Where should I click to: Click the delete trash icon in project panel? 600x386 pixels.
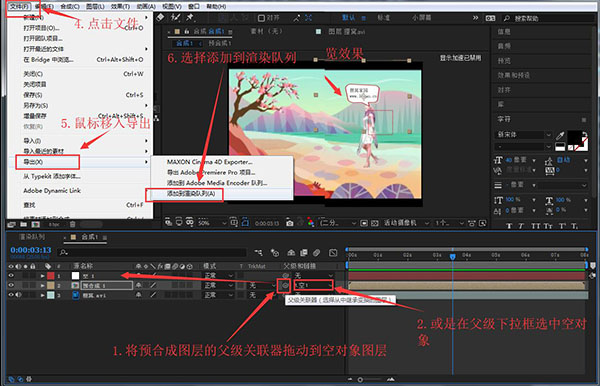pyautogui.click(x=73, y=224)
